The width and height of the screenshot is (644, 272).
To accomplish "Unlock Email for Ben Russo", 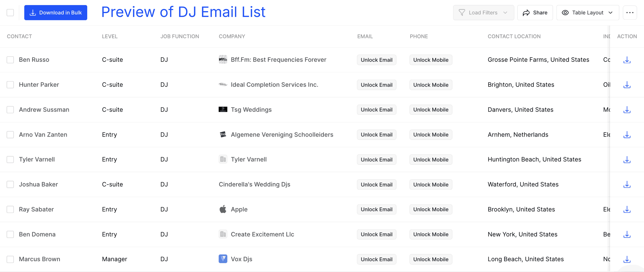I will (377, 60).
